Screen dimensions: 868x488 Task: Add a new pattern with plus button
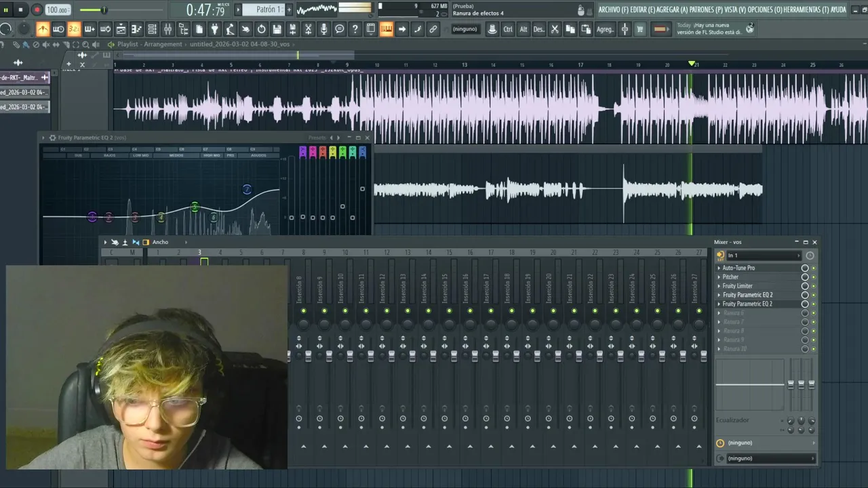coord(289,10)
